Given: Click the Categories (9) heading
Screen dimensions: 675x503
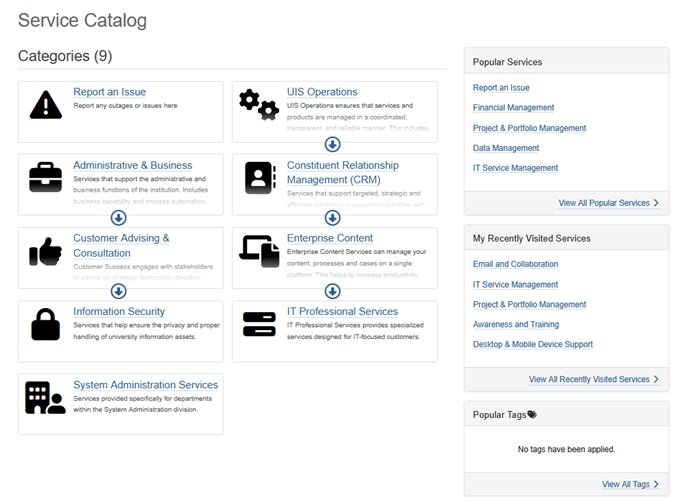Looking at the screenshot, I should point(65,56).
